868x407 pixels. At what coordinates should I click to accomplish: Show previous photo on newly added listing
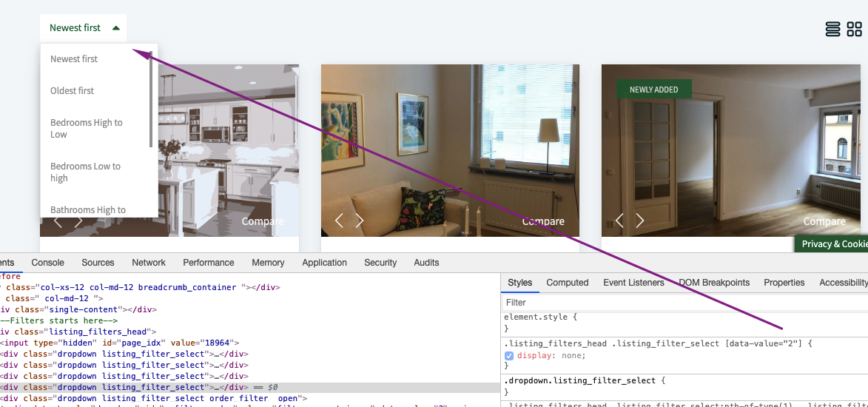point(619,221)
